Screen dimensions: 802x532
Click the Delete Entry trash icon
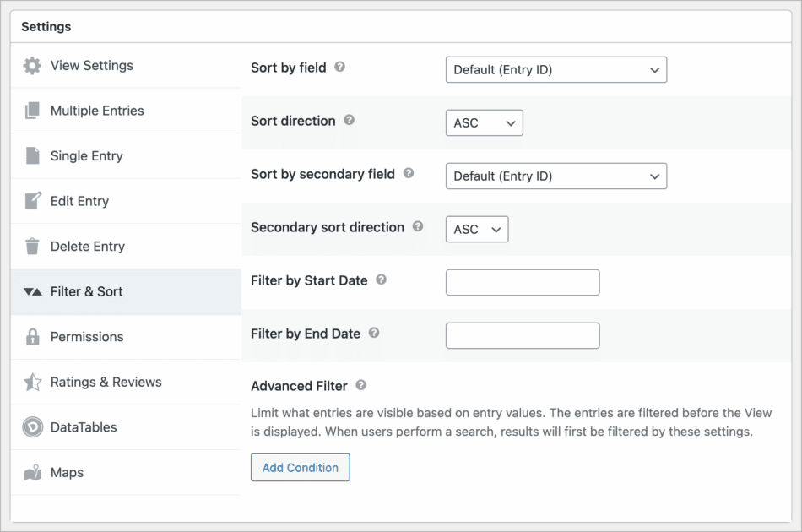[31, 246]
